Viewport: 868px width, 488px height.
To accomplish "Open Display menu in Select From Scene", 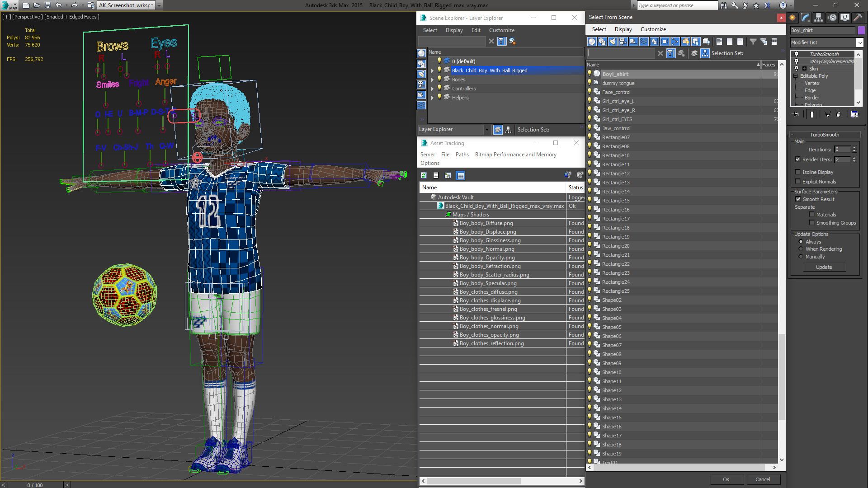I will click(x=623, y=29).
